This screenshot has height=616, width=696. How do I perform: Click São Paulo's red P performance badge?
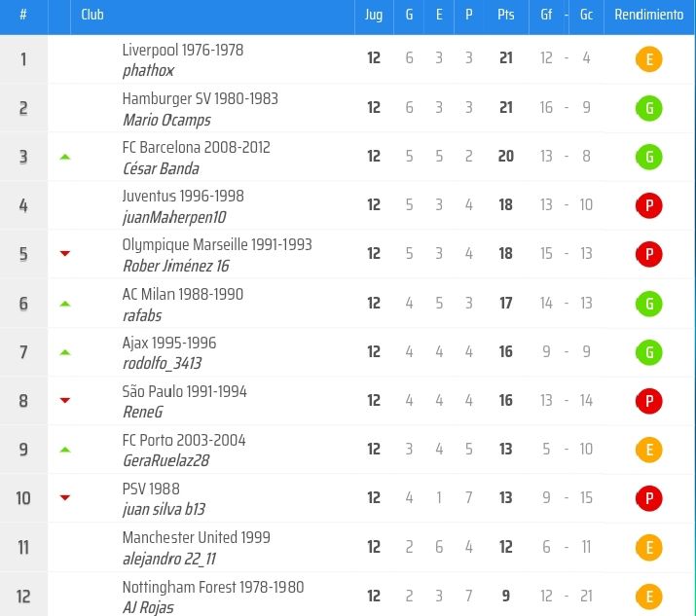click(648, 401)
